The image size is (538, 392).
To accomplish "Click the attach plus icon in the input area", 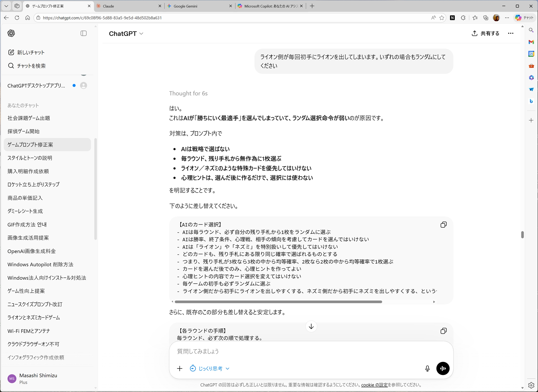I will (x=180, y=368).
